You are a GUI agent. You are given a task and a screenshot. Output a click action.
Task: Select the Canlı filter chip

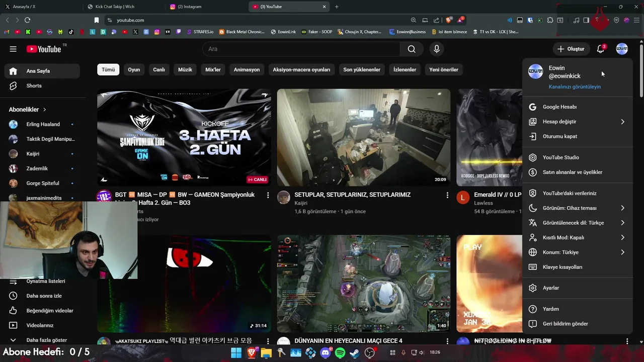click(159, 69)
